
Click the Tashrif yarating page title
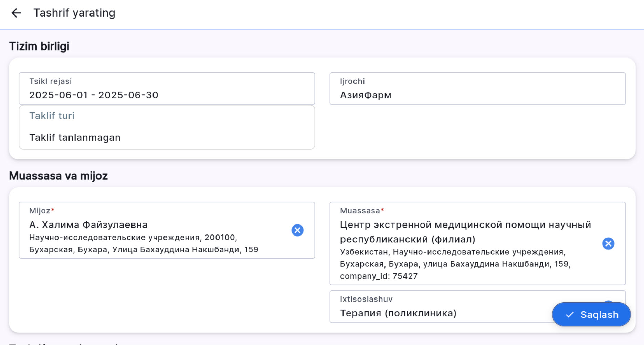74,13
